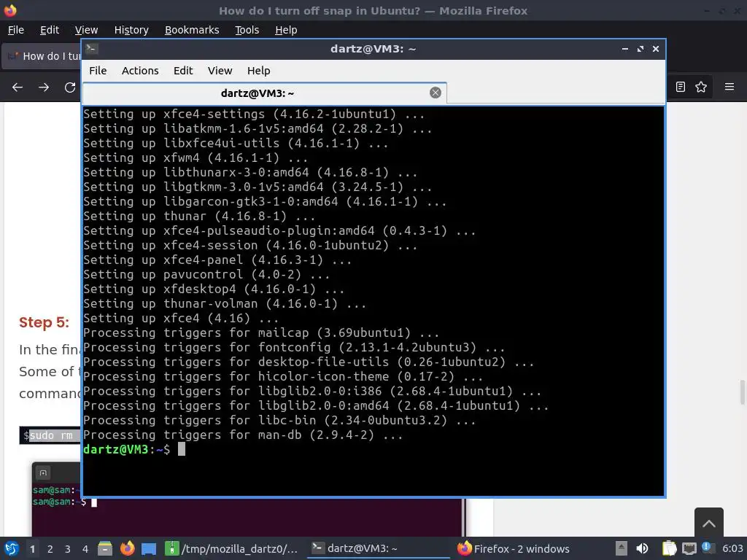The width and height of the screenshot is (747, 560).
Task: Open the terminal Edit menu
Action: point(183,71)
